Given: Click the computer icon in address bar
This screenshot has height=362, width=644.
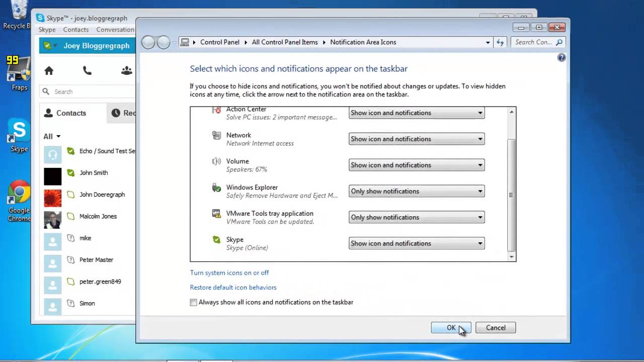Looking at the screenshot, I should click(185, 42).
